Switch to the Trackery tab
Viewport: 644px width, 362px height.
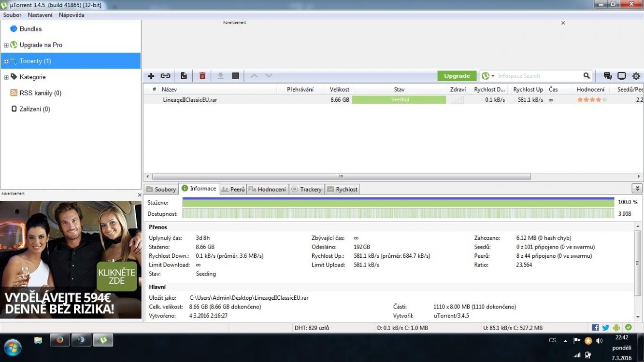point(307,189)
